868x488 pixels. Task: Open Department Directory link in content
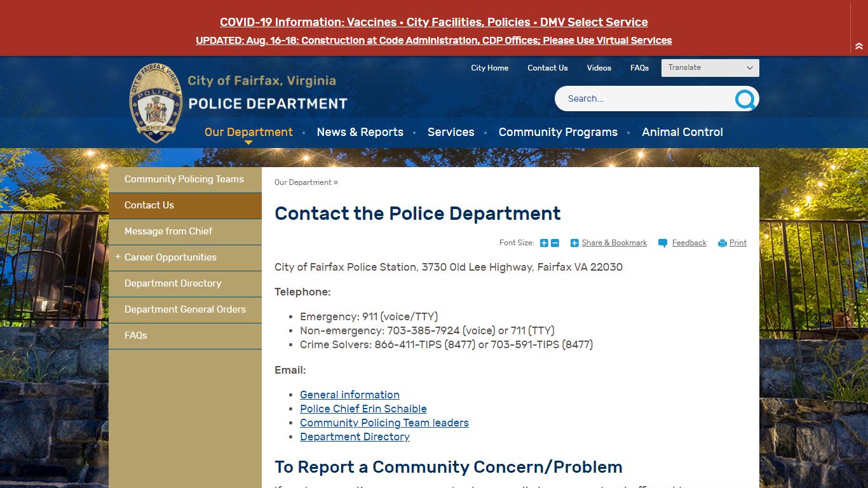pyautogui.click(x=355, y=437)
